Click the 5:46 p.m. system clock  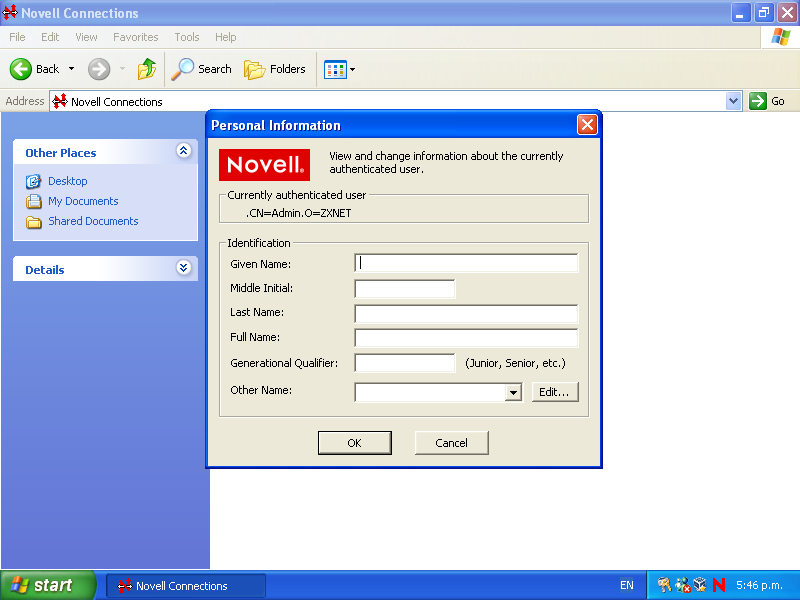(x=759, y=585)
